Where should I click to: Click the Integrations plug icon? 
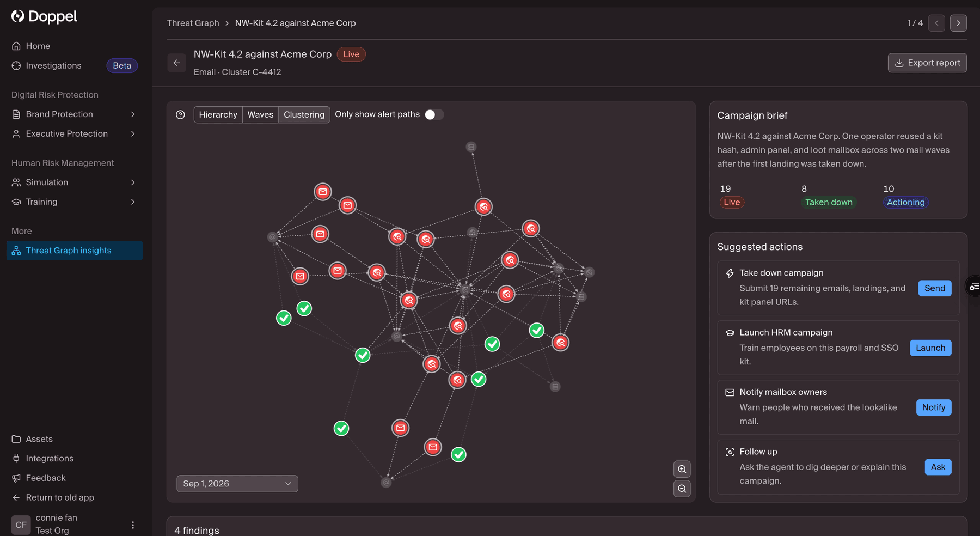tap(16, 459)
